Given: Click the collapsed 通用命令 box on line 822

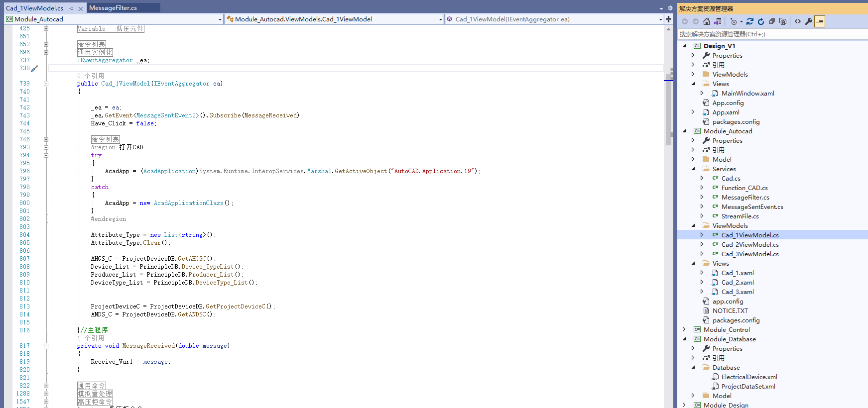Looking at the screenshot, I should 91,386.
